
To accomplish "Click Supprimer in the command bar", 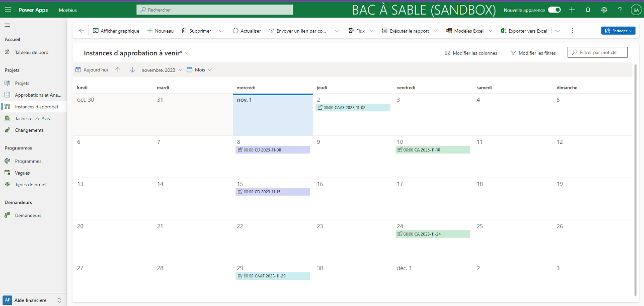I will pos(196,31).
